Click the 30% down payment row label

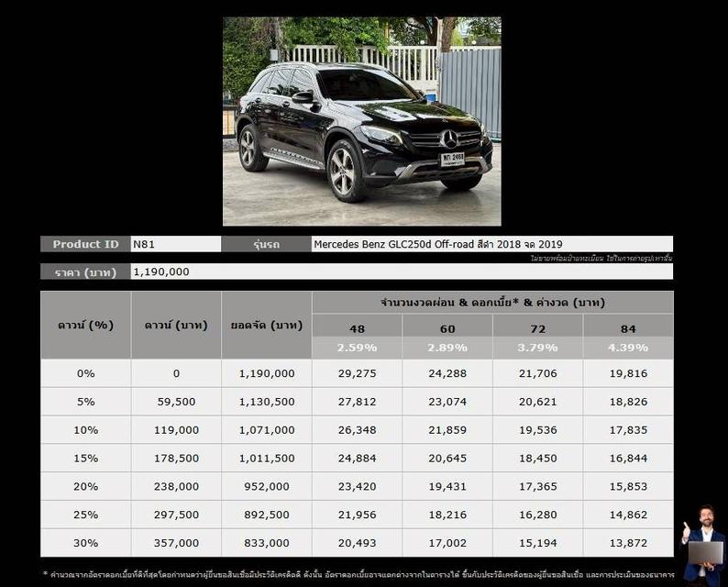click(x=85, y=543)
